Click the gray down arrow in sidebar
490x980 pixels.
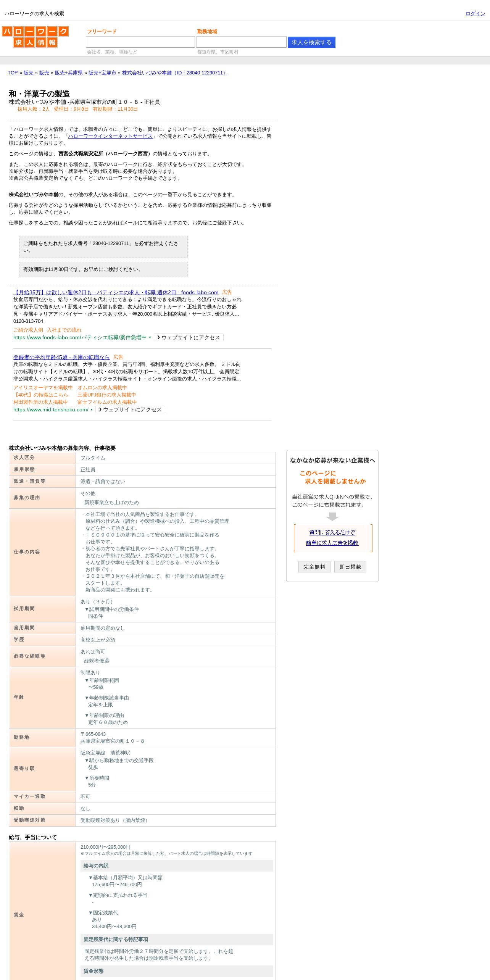332,516
